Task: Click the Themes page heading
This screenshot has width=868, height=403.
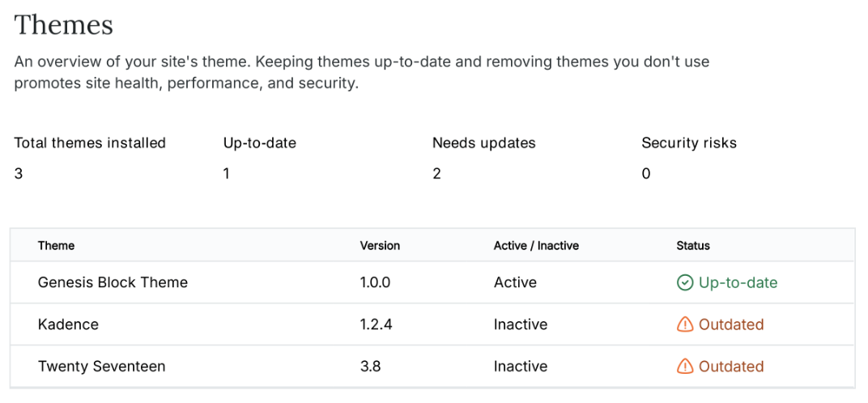Action: [63, 25]
